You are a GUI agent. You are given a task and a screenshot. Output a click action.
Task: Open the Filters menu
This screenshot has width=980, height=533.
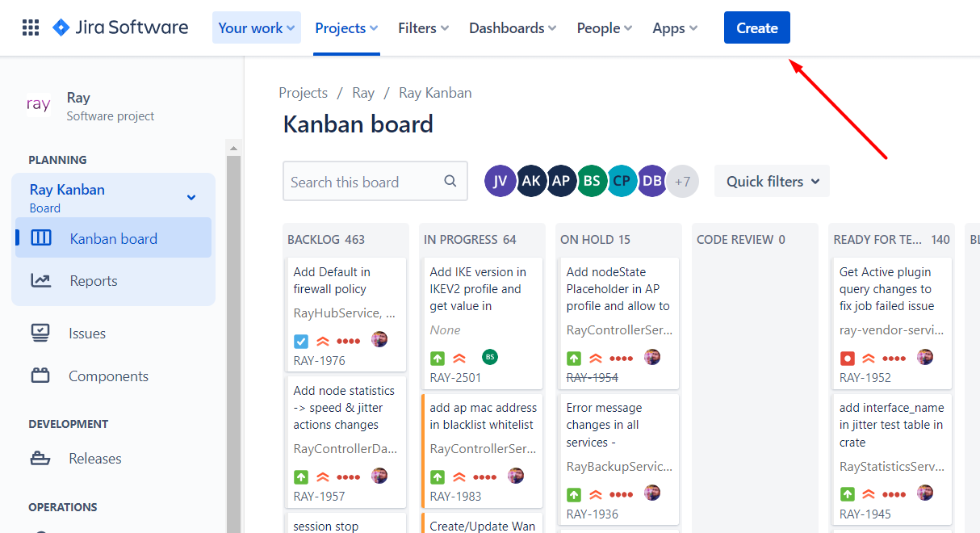tap(423, 27)
